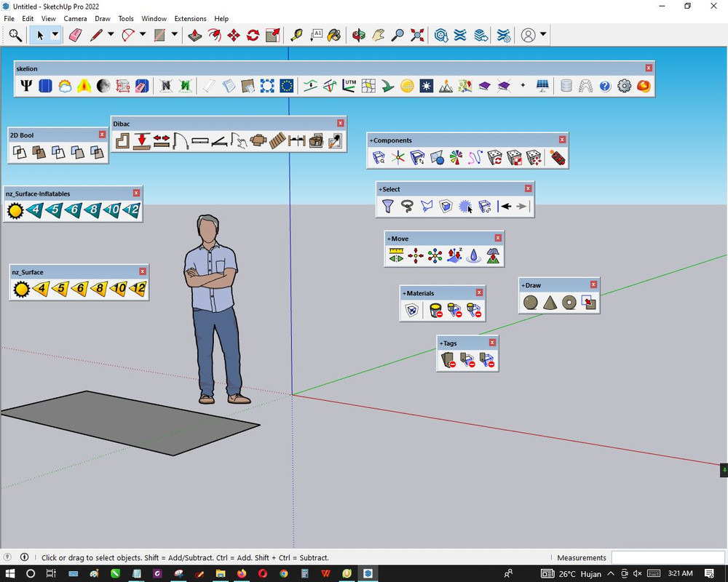Viewport: 728px width, 582px height.
Task: Click the +Components color wheel icon
Action: 456,157
